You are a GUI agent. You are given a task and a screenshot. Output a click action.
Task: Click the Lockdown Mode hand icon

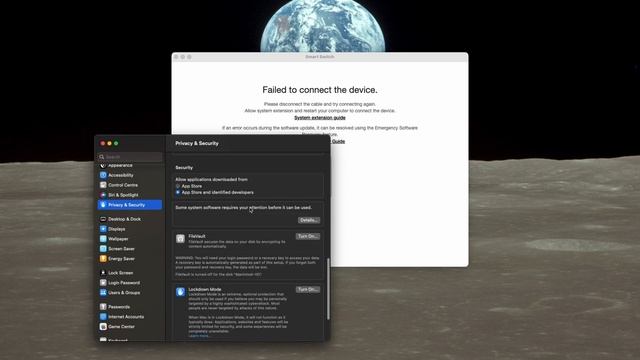(x=180, y=292)
